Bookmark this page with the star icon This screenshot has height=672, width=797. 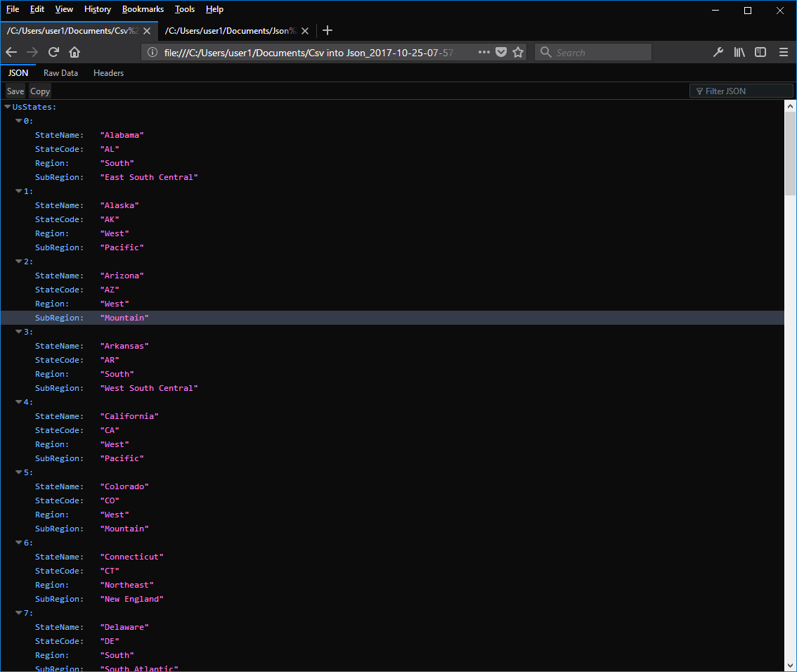click(x=518, y=52)
